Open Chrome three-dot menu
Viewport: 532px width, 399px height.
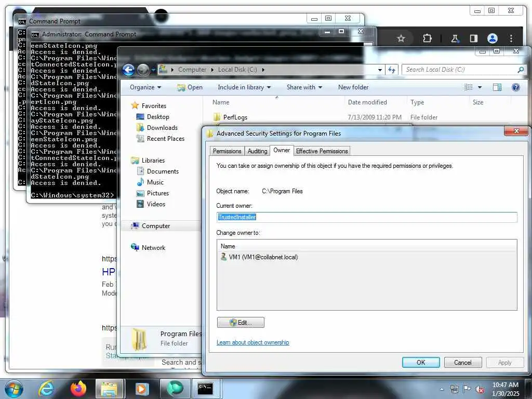point(511,38)
